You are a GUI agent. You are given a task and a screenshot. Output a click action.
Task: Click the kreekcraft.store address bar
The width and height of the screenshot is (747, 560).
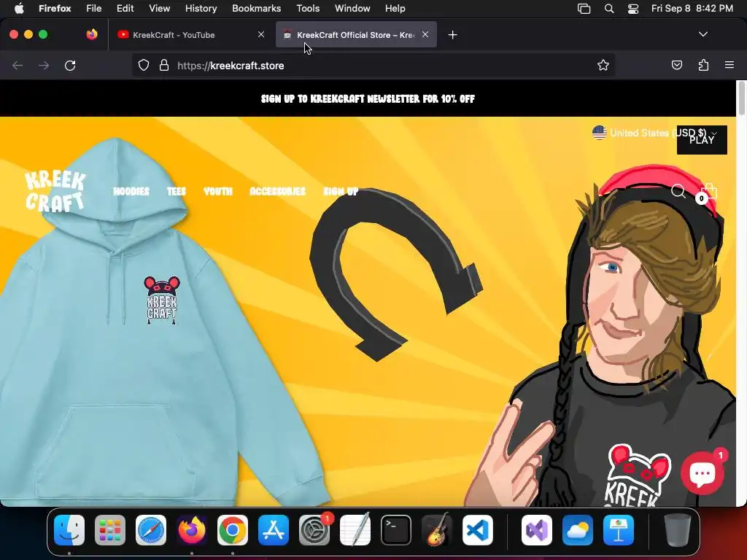373,65
